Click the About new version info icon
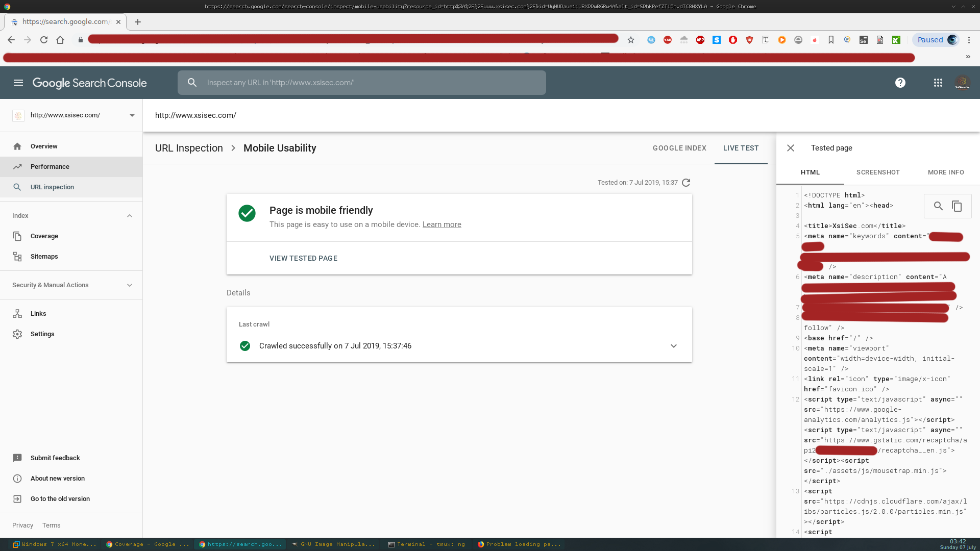980x551 pixels. coord(17,479)
